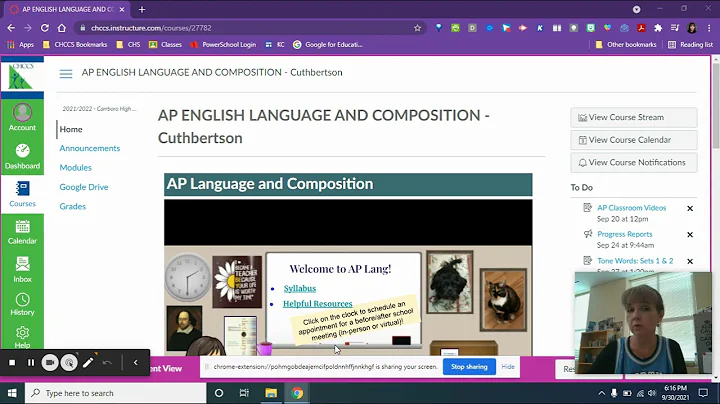720x404 pixels.
Task: Click the clock image to schedule appointment
Action: click(187, 276)
